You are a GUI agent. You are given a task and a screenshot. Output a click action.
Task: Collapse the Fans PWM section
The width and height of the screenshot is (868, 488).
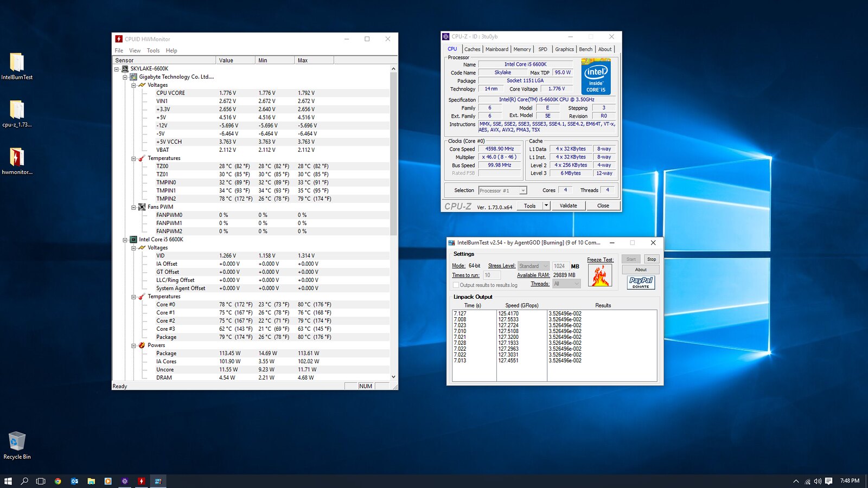point(133,207)
